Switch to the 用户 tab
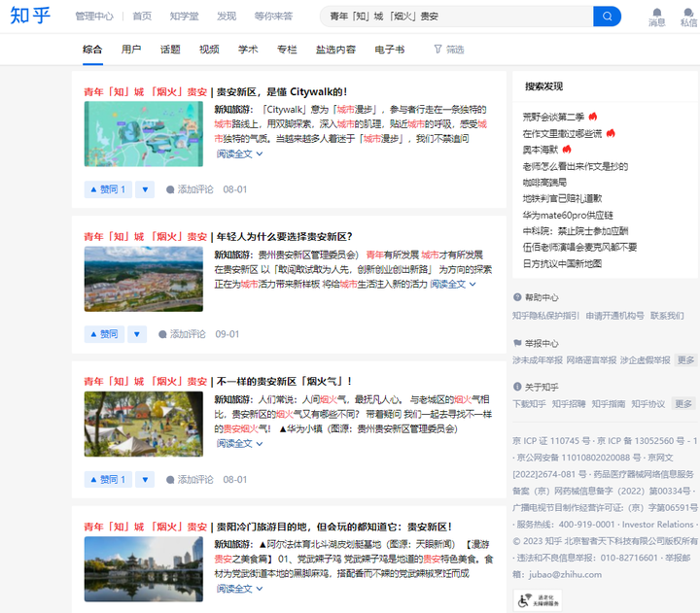 131,50
